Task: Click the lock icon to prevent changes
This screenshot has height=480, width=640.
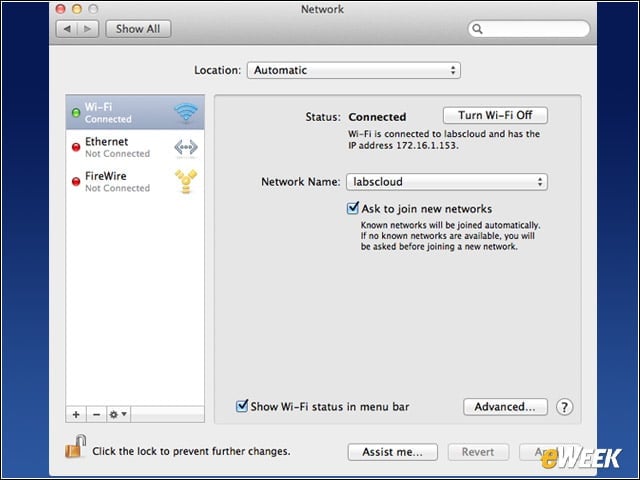Action: click(x=76, y=446)
